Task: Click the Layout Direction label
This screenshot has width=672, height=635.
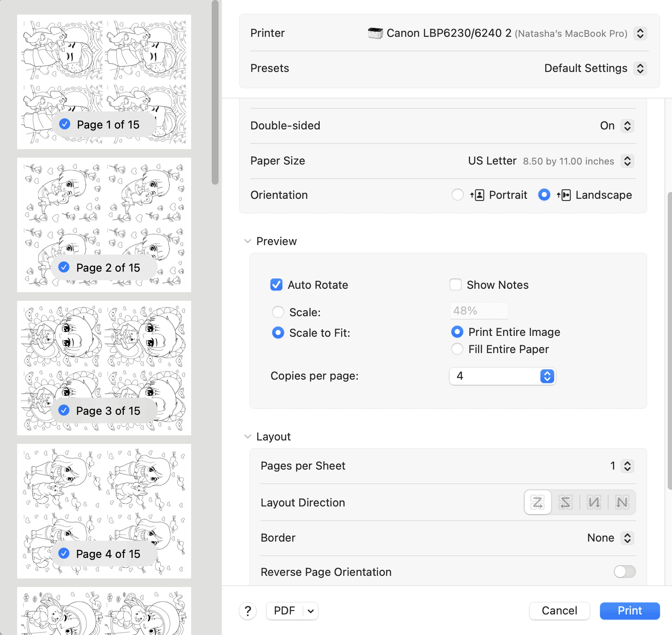Action: [303, 503]
